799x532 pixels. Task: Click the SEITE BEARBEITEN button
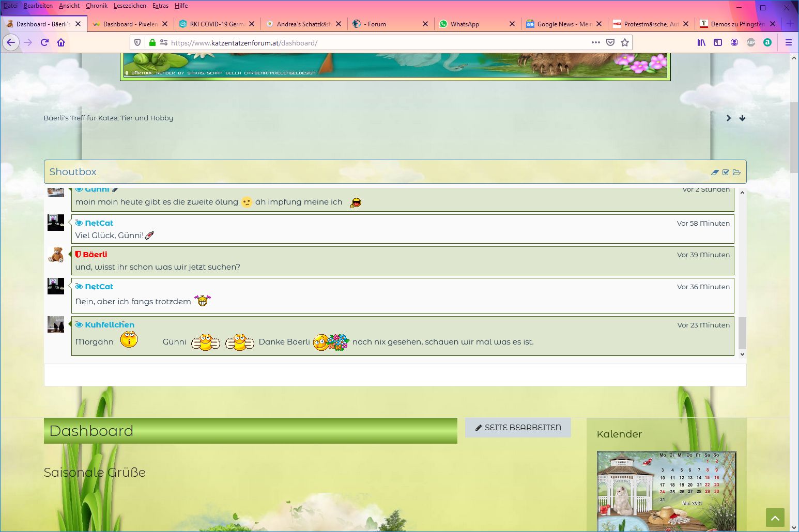tap(518, 428)
